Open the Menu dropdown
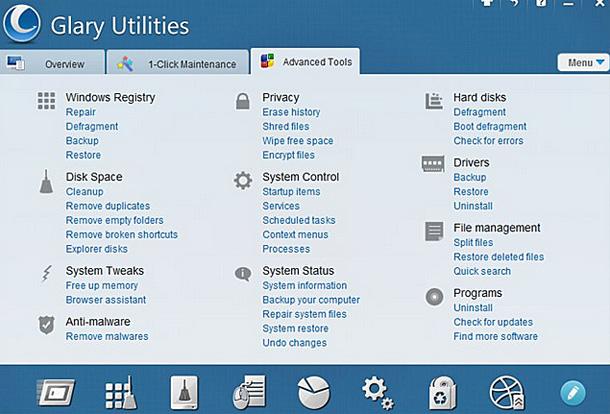Image resolution: width=610 pixels, height=414 pixels. click(x=583, y=62)
